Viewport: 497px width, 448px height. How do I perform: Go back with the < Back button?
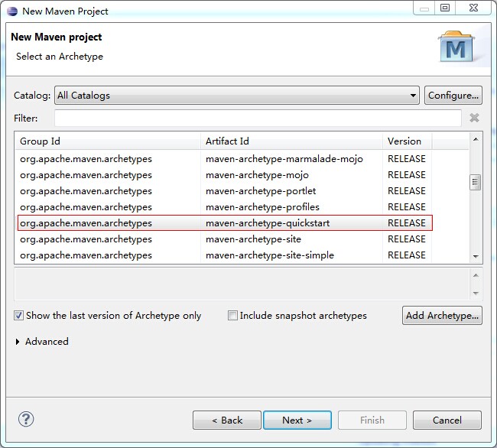coord(227,420)
